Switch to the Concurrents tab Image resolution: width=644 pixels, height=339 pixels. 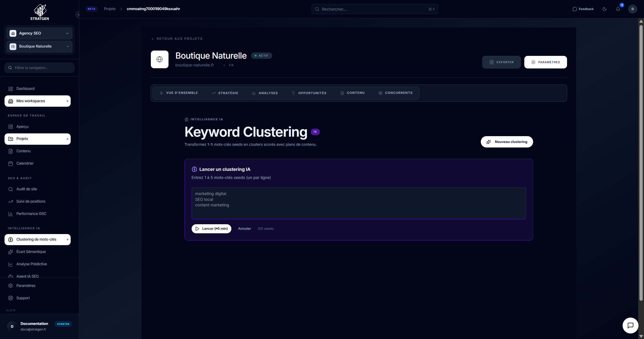pos(396,93)
